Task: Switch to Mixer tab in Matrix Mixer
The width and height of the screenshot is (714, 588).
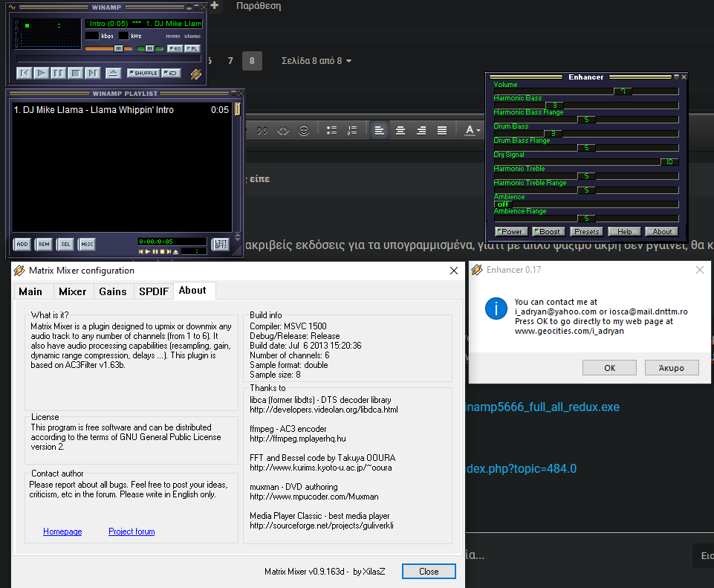Action: 72,291
